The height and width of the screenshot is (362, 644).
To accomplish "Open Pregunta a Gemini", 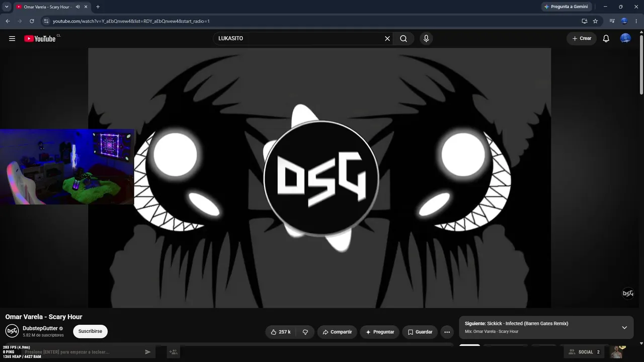I will [x=566, y=7].
